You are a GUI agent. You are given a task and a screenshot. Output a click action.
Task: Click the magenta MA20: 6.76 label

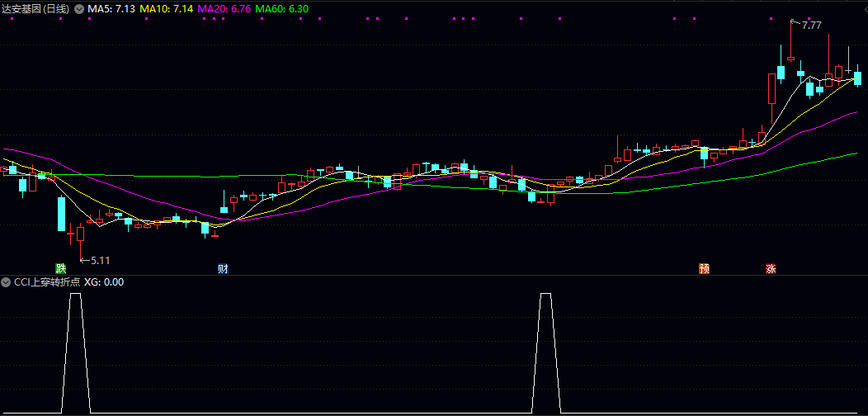(x=224, y=9)
